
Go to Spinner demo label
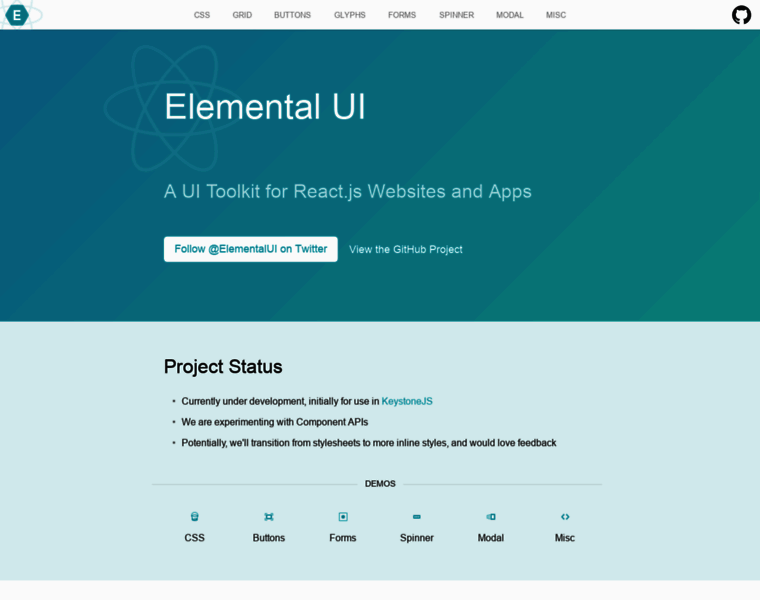(x=417, y=538)
